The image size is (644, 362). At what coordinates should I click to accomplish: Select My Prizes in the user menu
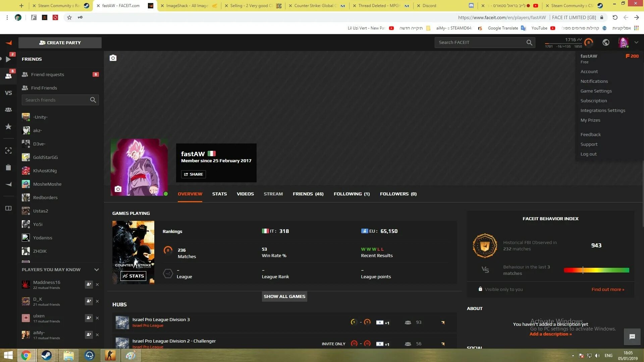coord(590,120)
